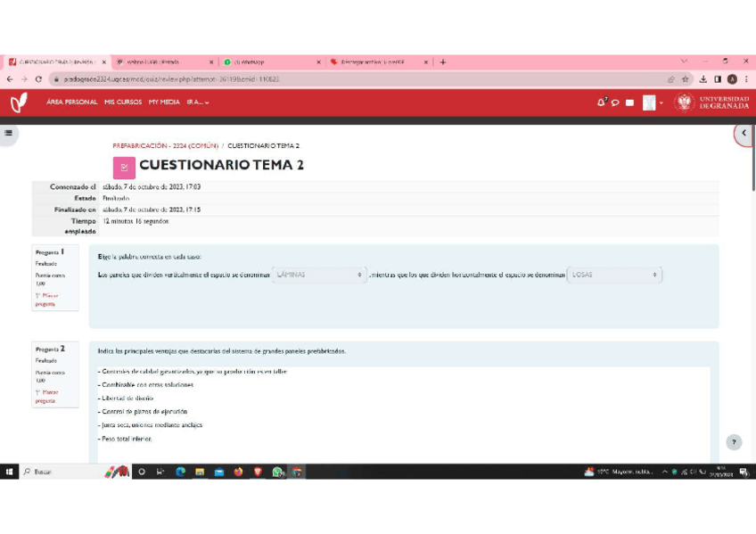Open MY MEDIA menu item
Screen dimensions: 756x534
pyautogui.click(x=164, y=103)
